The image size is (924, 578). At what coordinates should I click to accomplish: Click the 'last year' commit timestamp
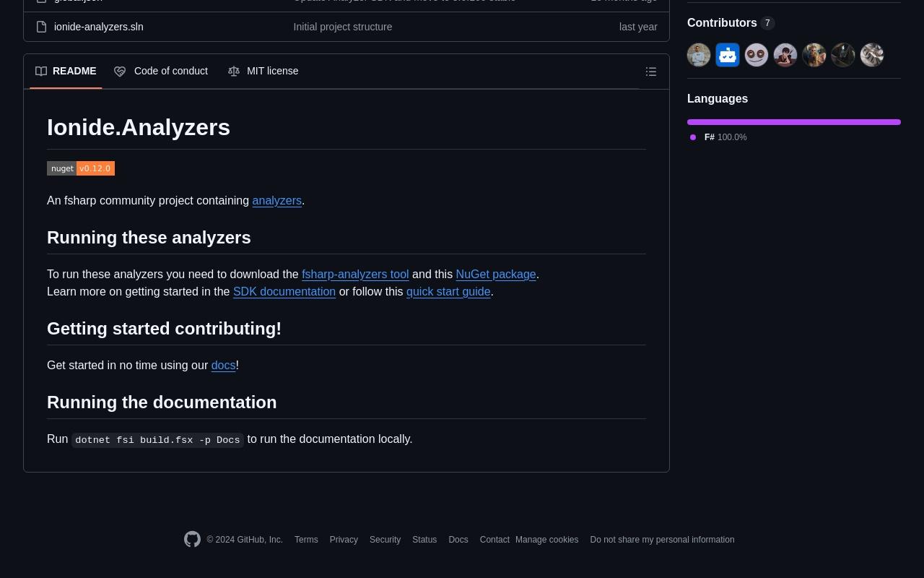pos(638,27)
